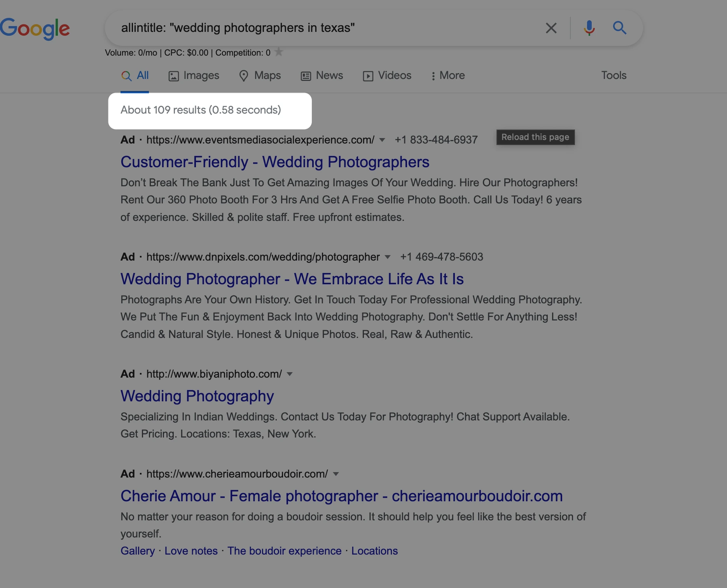
Task: Expand dropdown beside biyaniphoto.com URL
Action: coord(290,374)
